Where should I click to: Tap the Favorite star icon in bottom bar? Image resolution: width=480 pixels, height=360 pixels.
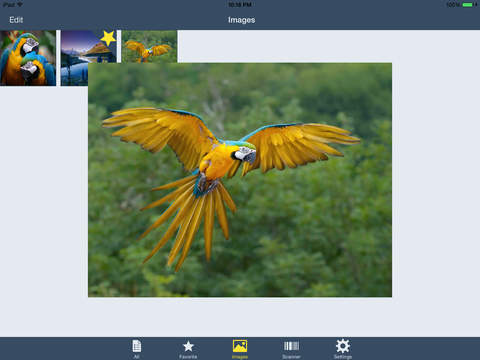tap(188, 346)
